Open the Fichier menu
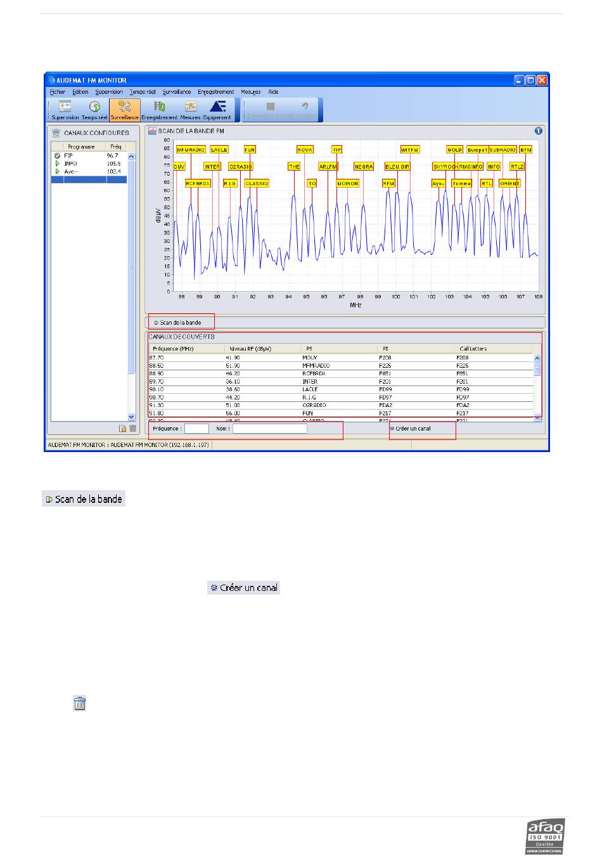Screen dimensions: 602x868 [x=58, y=92]
